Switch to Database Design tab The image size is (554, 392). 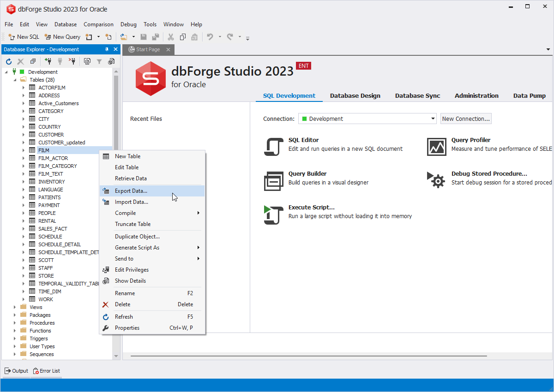click(355, 96)
